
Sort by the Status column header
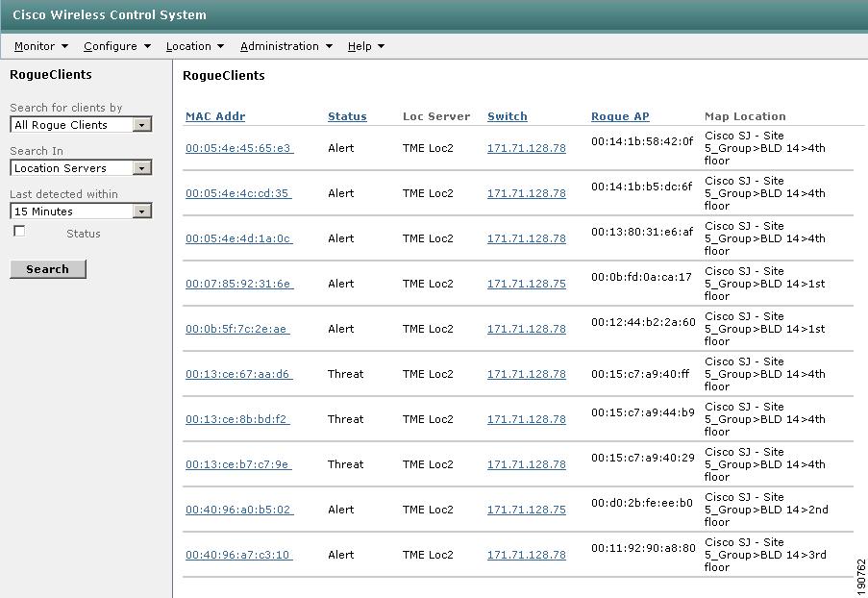(347, 117)
